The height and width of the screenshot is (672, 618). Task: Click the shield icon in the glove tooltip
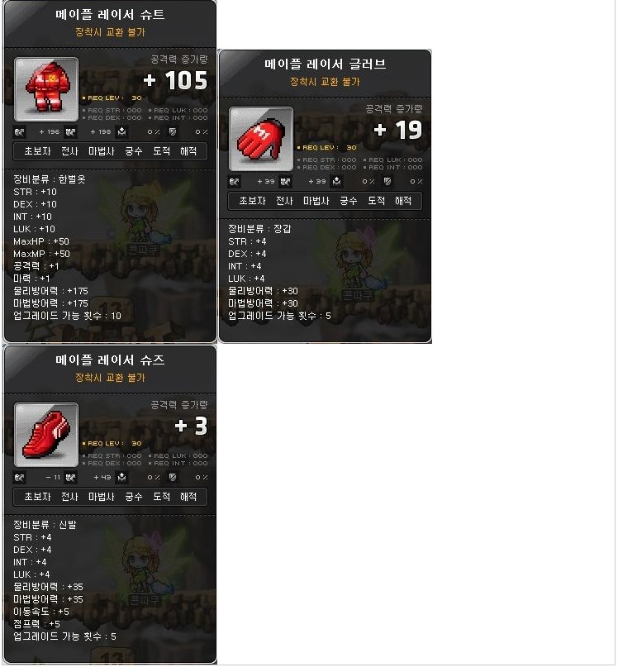(387, 182)
